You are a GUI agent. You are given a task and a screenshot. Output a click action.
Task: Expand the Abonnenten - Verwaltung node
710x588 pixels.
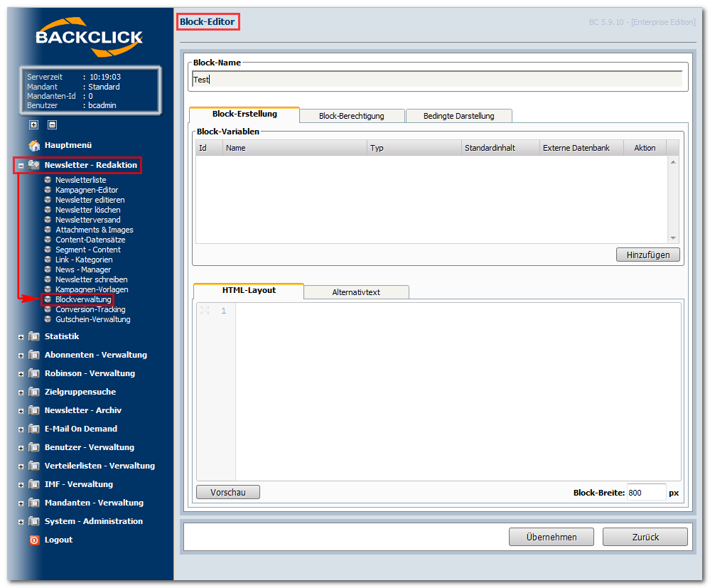[x=21, y=356]
